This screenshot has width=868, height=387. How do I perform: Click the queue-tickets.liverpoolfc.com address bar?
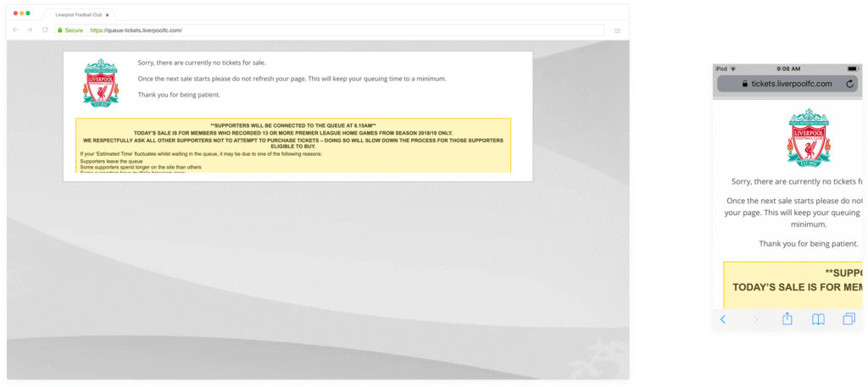point(339,30)
